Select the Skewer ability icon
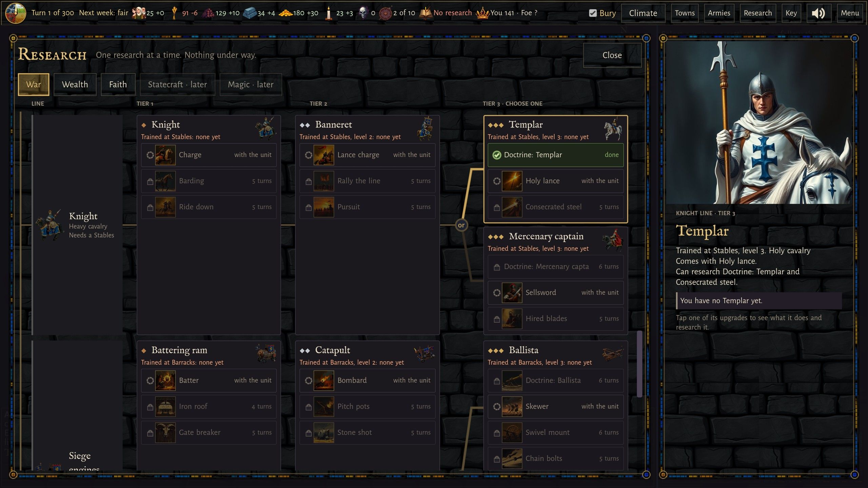The height and width of the screenshot is (488, 868). (x=512, y=406)
